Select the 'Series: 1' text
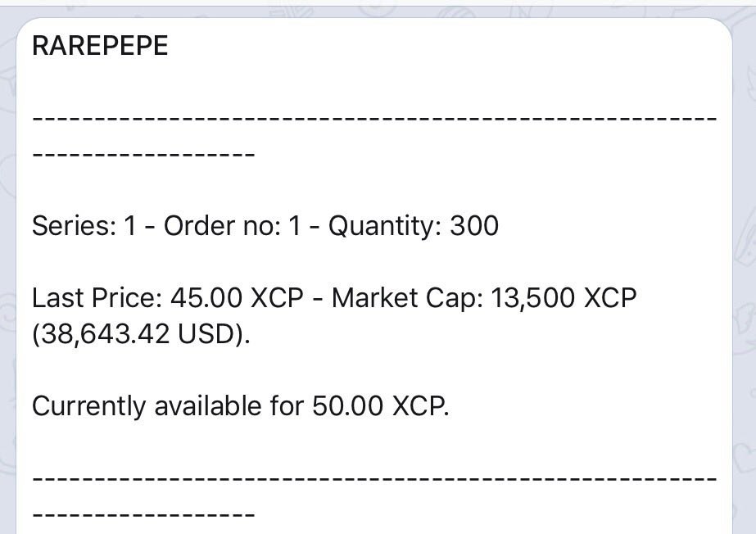The image size is (756, 534). click(x=84, y=225)
